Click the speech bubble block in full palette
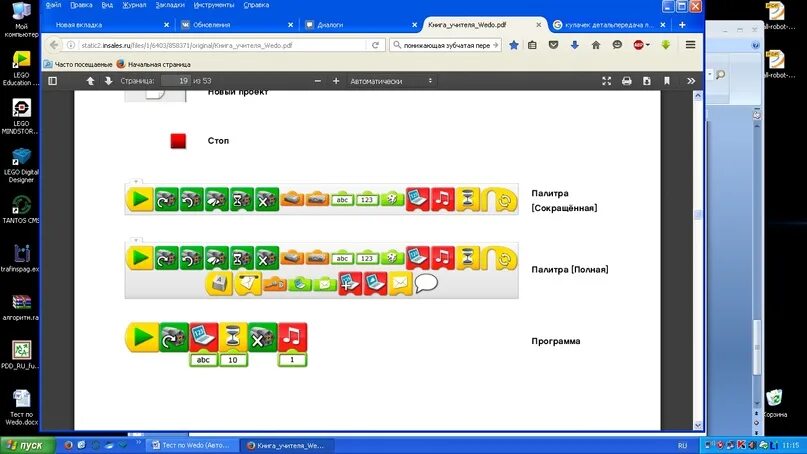The height and width of the screenshot is (454, 807). (426, 283)
